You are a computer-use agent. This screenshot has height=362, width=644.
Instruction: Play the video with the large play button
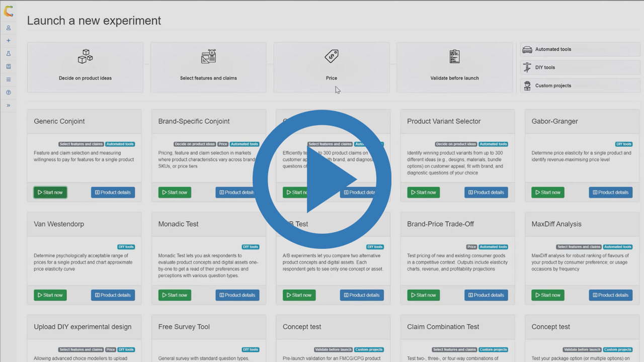[322, 179]
